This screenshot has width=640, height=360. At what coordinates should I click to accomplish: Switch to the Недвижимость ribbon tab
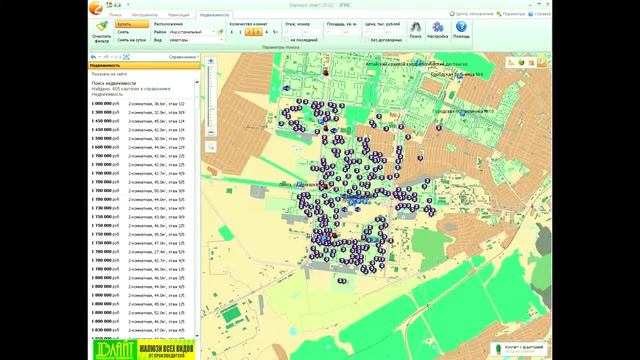pyautogui.click(x=214, y=15)
